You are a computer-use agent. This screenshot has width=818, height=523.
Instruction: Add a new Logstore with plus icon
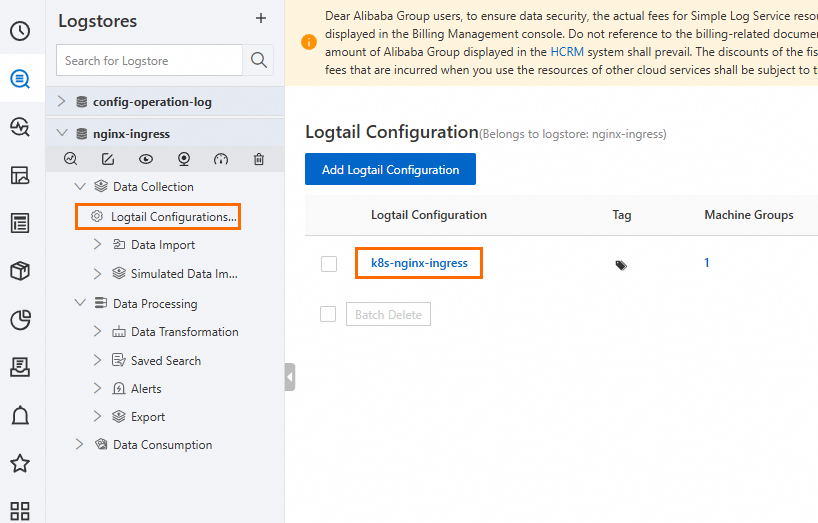[x=261, y=18]
